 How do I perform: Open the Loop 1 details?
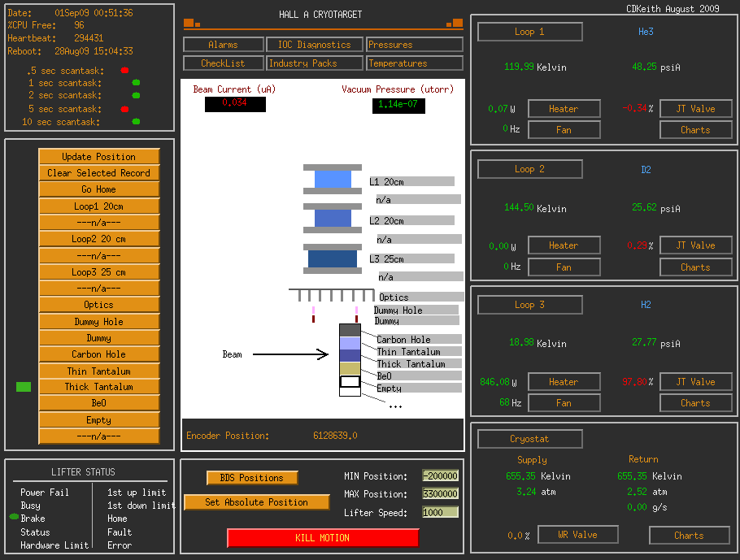(530, 32)
